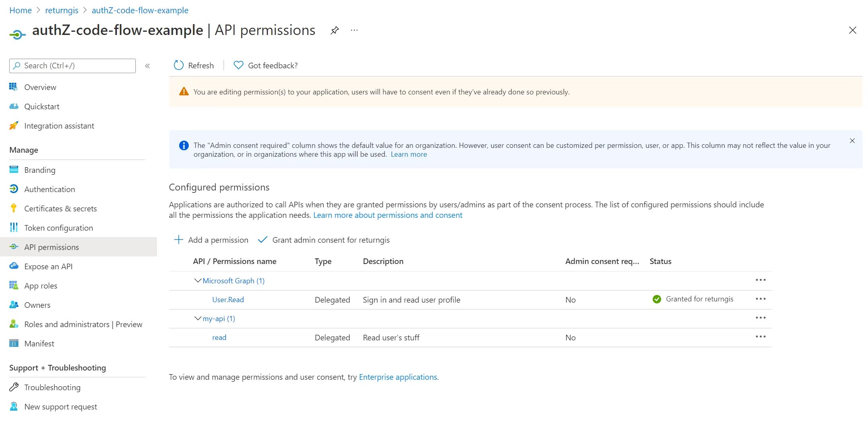Click the Type column header
This screenshot has width=868, height=434.
pos(323,261)
